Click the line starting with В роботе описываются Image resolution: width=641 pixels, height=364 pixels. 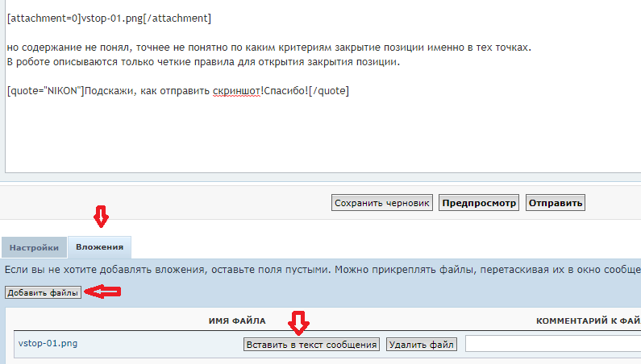[x=202, y=62]
